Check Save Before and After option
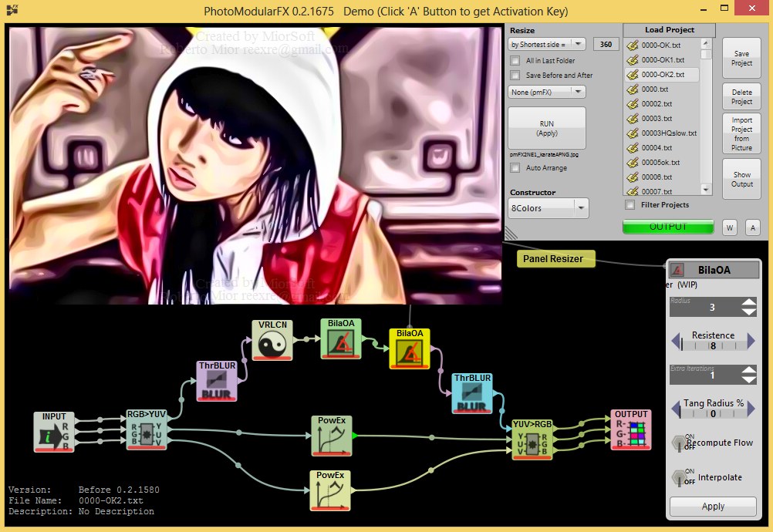Screen dimensions: 773x532 (515, 76)
